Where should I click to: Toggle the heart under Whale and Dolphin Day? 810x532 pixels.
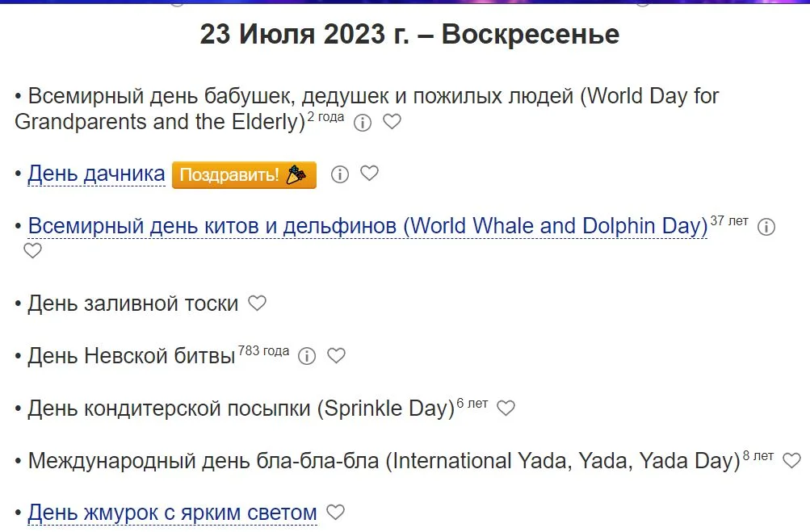[x=31, y=251]
